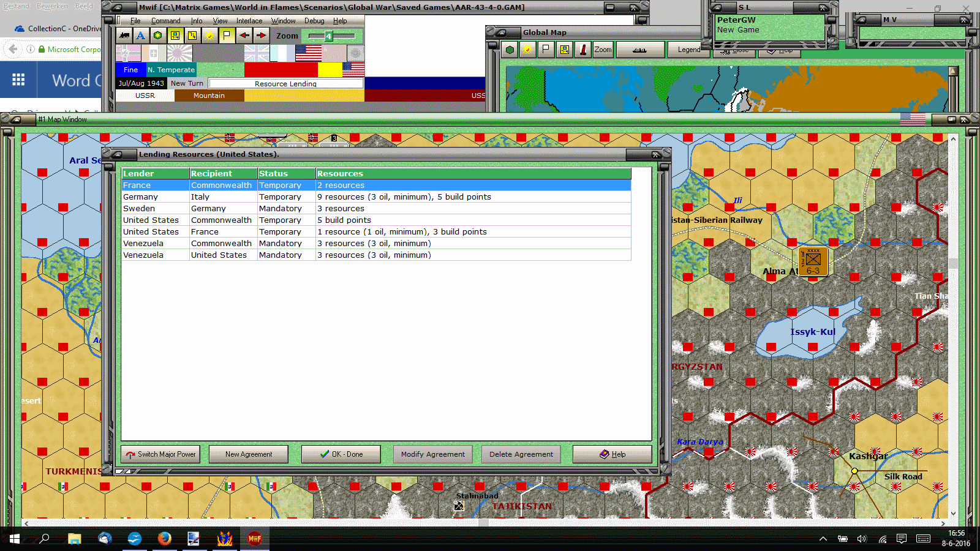Select the Germany to Italy lending row
The image size is (980, 551).
point(376,197)
